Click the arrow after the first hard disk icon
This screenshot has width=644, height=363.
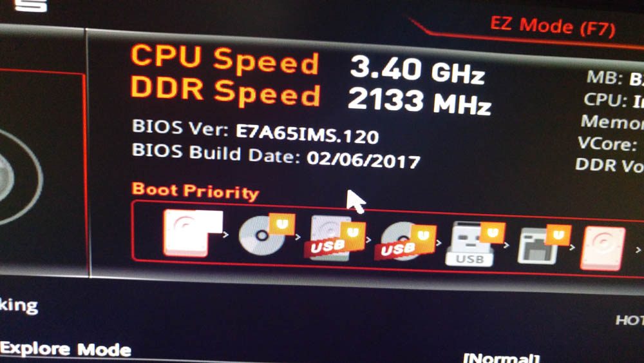(226, 234)
